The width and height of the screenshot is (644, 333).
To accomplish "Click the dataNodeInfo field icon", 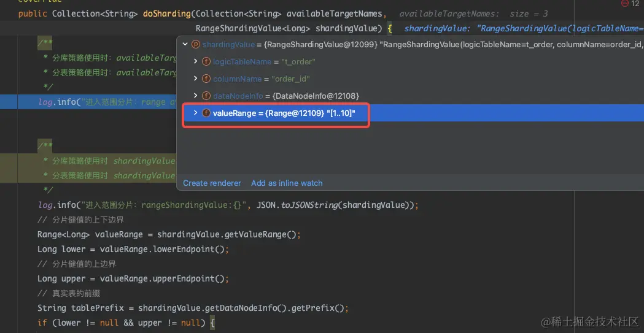I will (206, 96).
